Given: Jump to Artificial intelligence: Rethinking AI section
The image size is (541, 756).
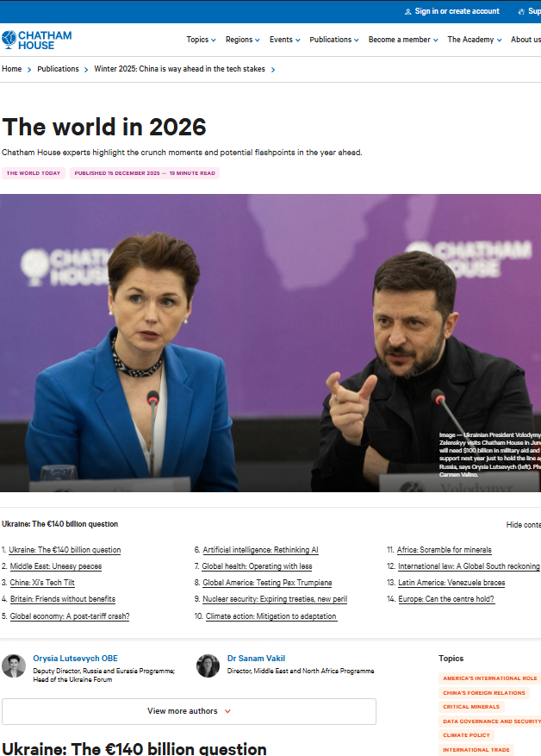Looking at the screenshot, I should tap(260, 550).
